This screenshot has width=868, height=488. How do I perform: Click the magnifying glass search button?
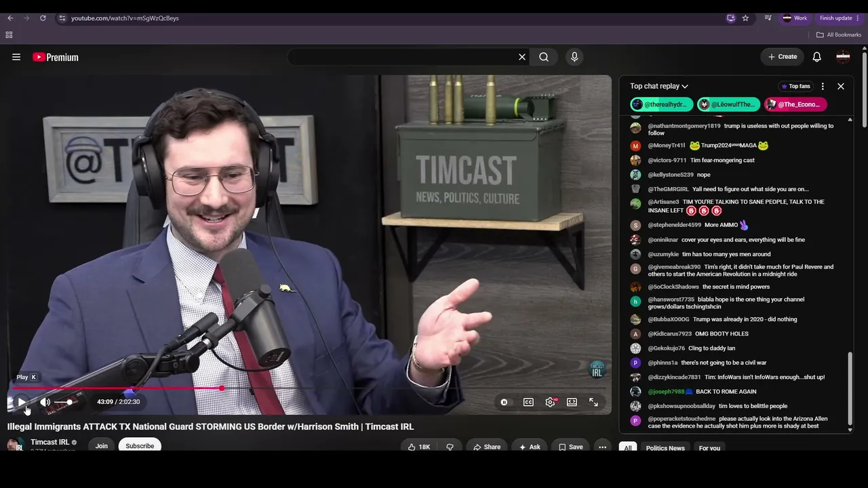tap(544, 57)
